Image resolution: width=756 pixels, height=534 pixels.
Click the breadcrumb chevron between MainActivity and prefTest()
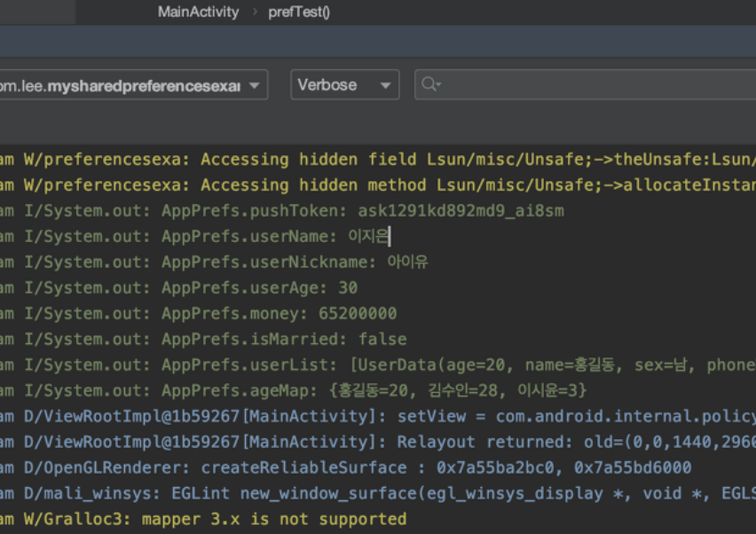pos(255,12)
